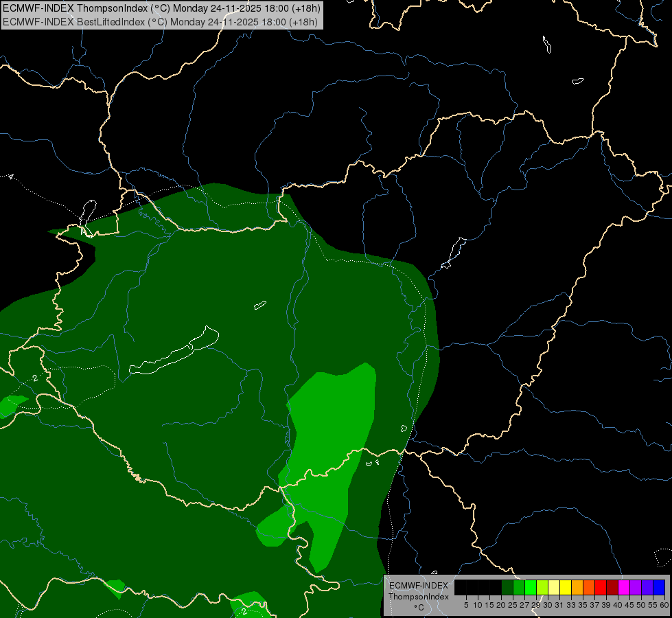Click the legend label 'ThompsonIndex'

(419, 597)
